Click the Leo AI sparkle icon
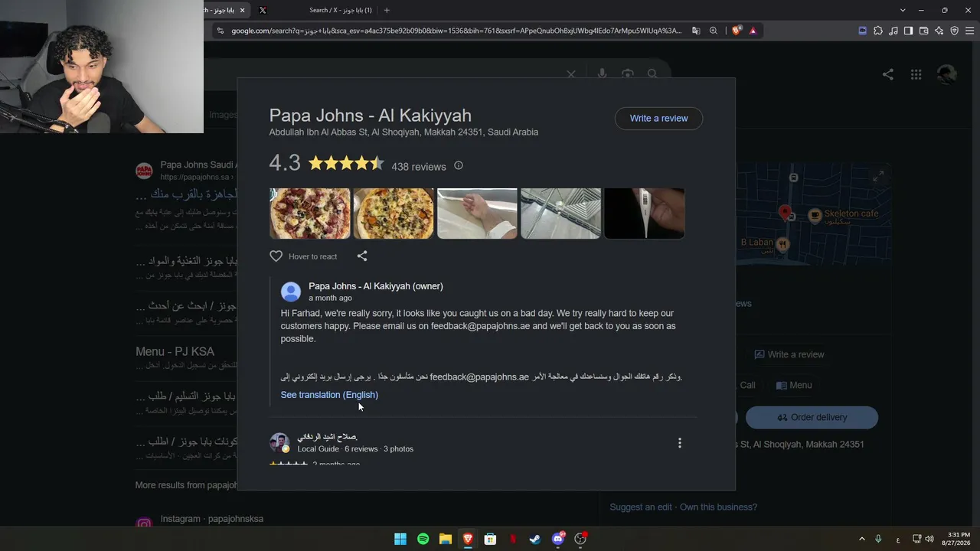 tap(939, 31)
